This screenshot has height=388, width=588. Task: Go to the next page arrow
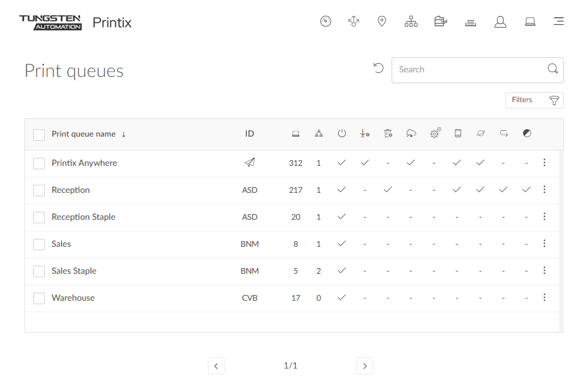[x=365, y=366]
